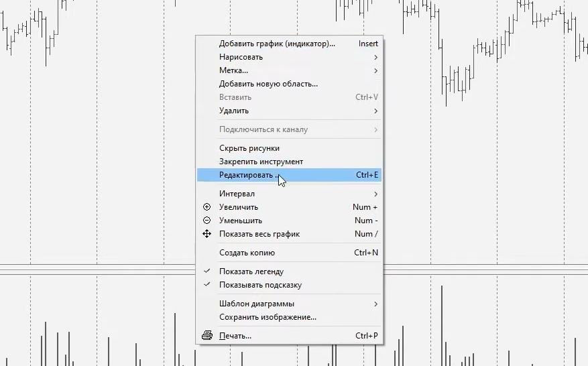Click the four-arrow icon beside Показать весь график
588x366 pixels.
coord(207,234)
